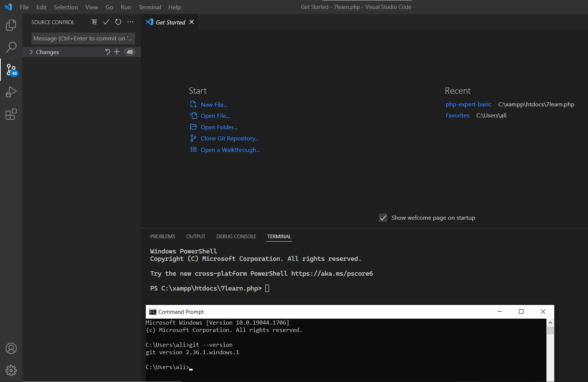
Task: Open the Go menu
Action: (x=109, y=7)
